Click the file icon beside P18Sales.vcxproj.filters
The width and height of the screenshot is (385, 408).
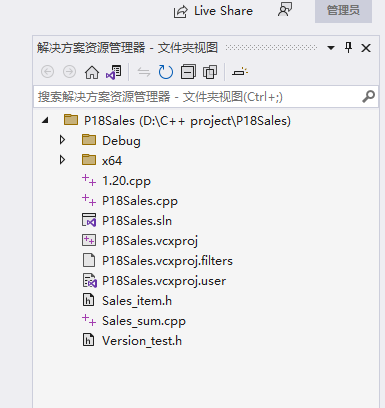[x=89, y=260]
